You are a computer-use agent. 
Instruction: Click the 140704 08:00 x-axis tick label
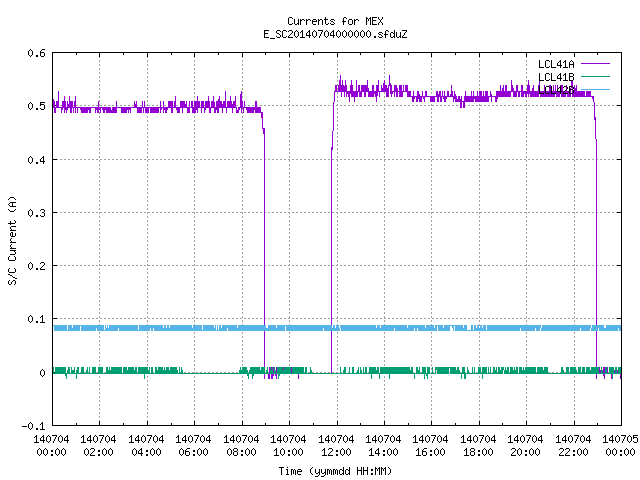[x=241, y=445]
